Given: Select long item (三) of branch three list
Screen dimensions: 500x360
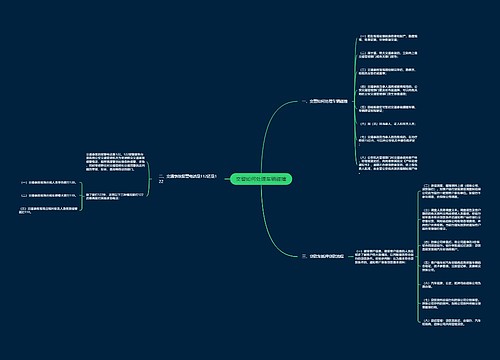Looking at the screenshot, I should pyautogui.click(x=452, y=219).
